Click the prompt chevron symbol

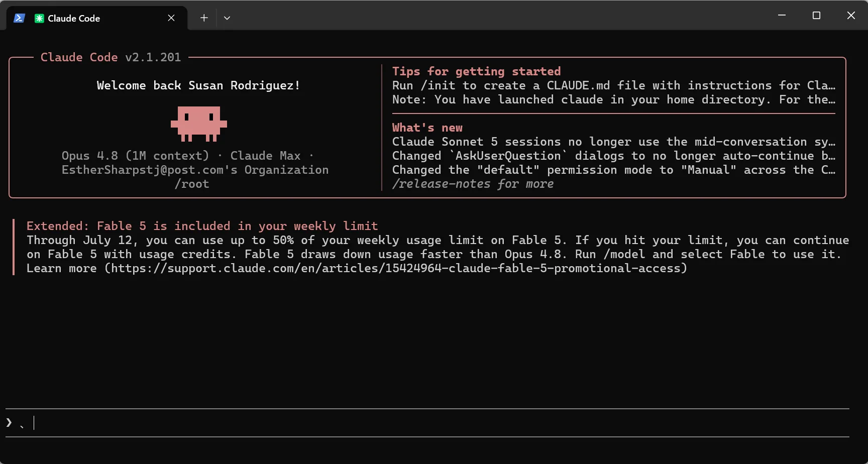[x=9, y=422]
